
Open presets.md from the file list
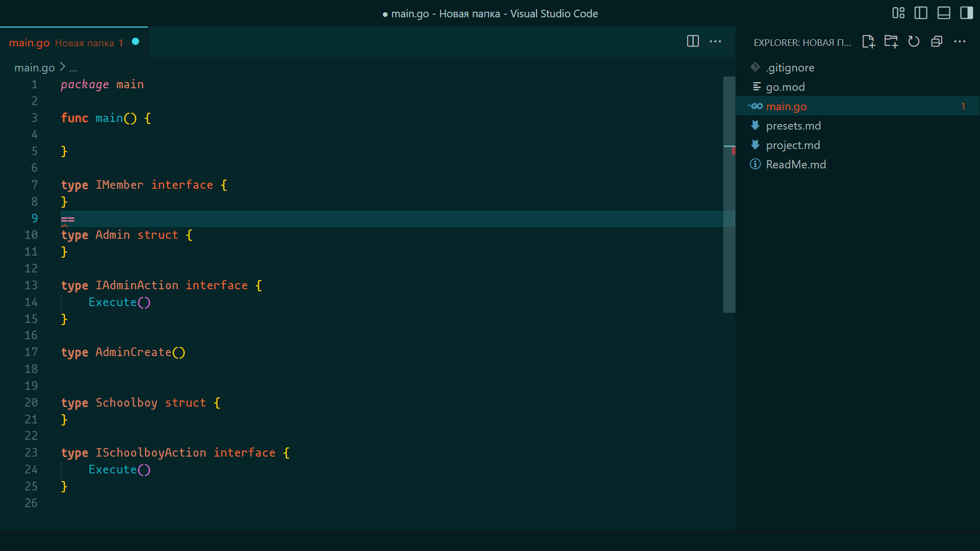793,126
